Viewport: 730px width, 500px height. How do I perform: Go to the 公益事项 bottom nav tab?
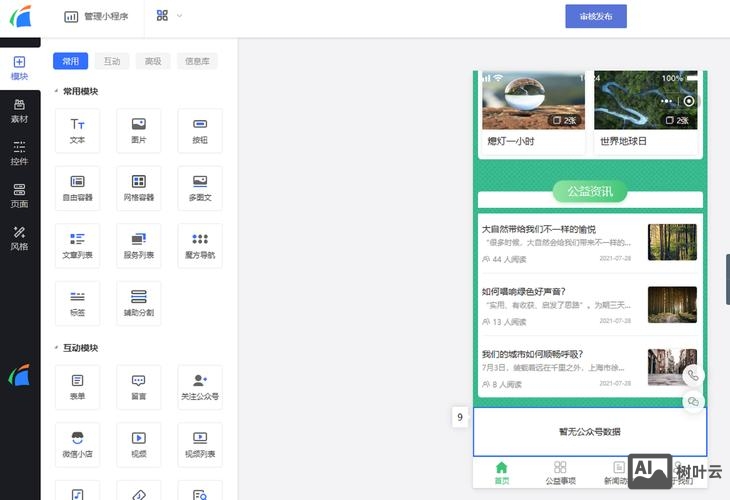tap(560, 473)
